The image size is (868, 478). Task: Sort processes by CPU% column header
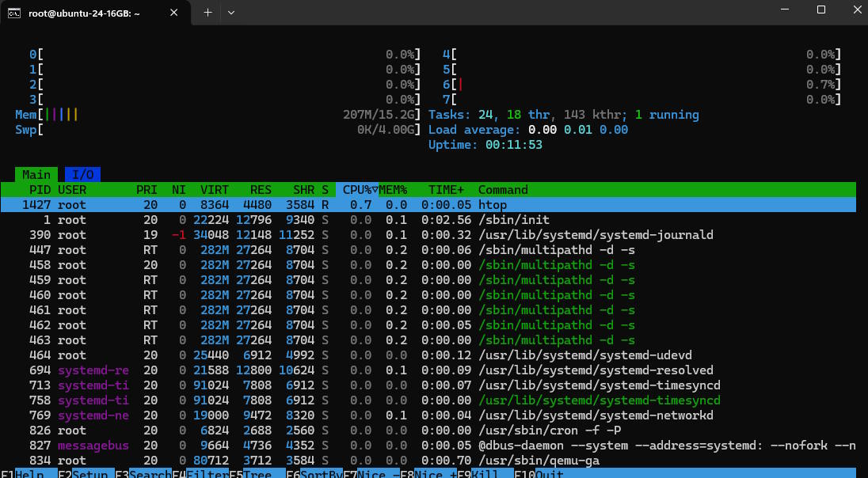pyautogui.click(x=356, y=190)
